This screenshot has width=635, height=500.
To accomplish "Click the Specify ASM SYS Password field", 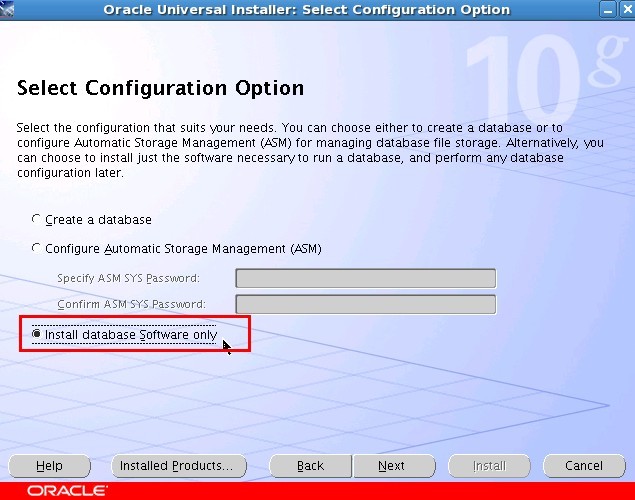I will coord(365,279).
